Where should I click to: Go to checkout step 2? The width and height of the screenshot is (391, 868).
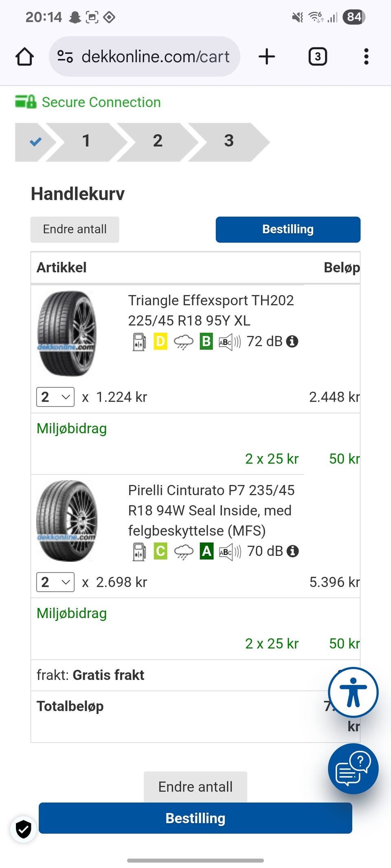pyautogui.click(x=158, y=141)
